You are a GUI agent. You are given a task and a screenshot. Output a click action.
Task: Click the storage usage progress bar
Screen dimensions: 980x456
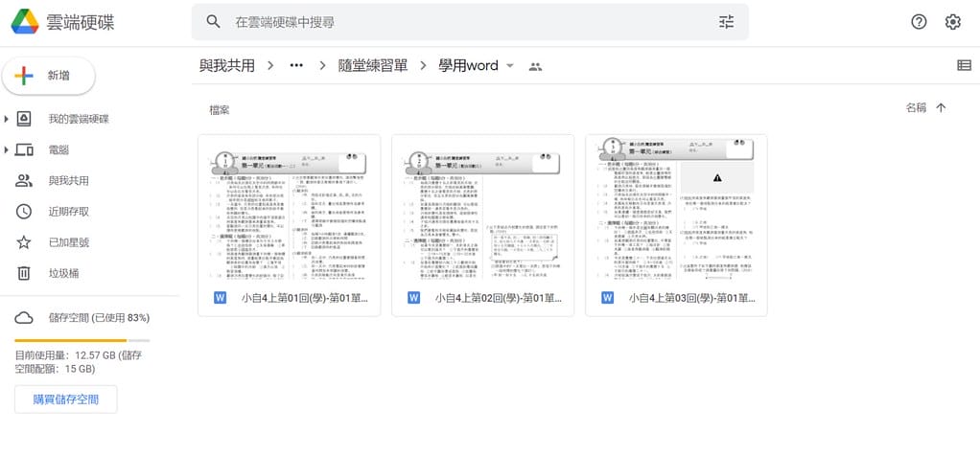82,340
